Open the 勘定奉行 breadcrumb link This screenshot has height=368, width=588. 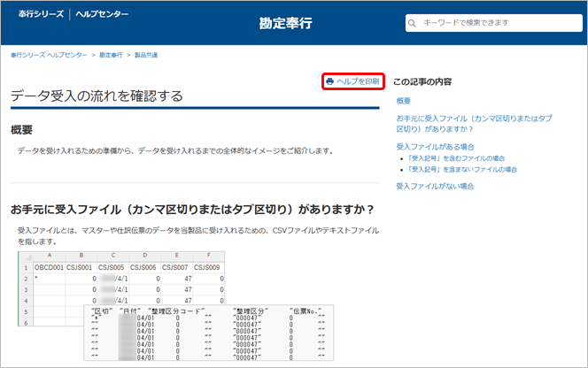(111, 55)
